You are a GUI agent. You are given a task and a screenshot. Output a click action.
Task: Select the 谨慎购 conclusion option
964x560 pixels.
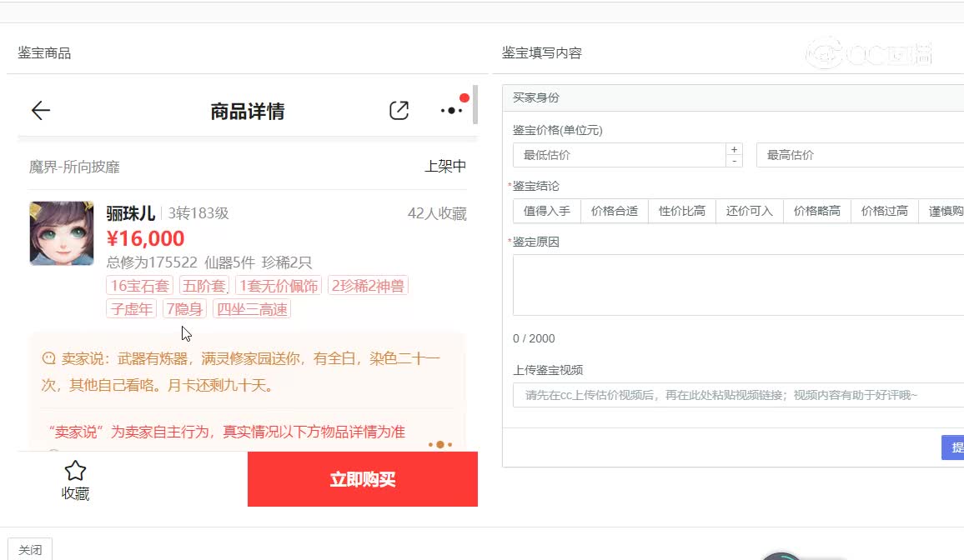943,210
